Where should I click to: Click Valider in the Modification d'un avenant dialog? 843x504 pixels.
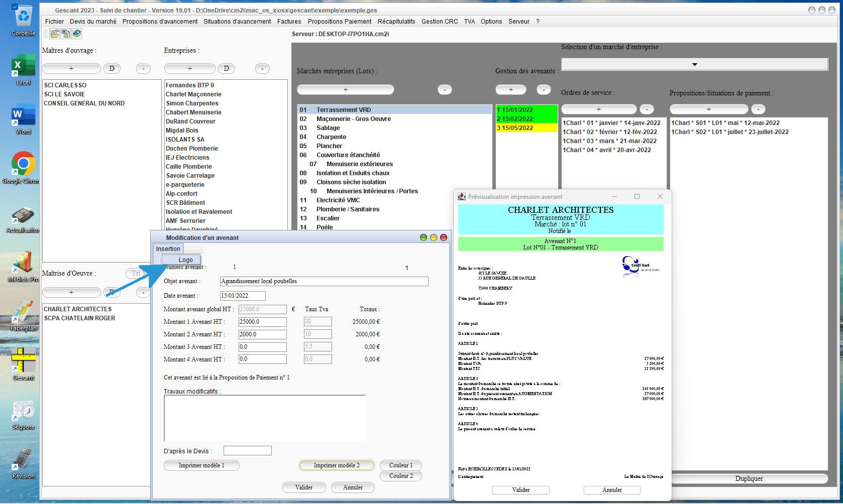pos(304,487)
